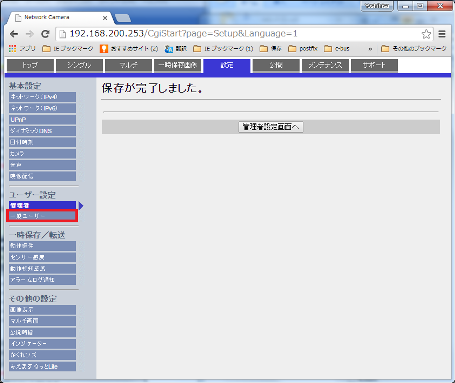
Task: Switch to the メンテナンス tab
Action: 325,65
